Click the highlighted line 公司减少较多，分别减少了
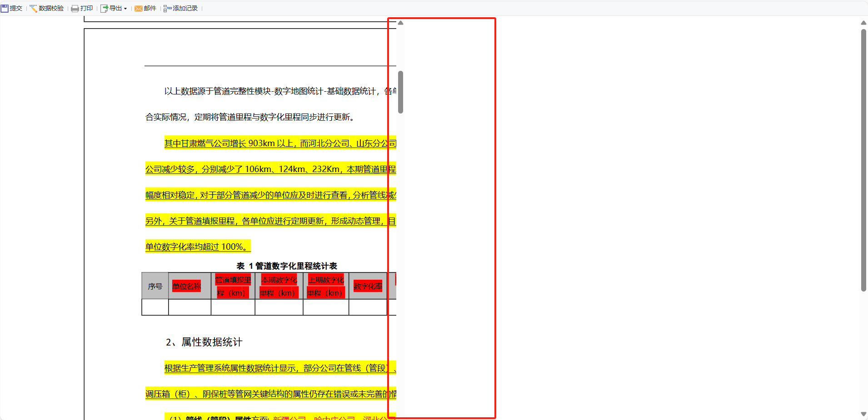Viewport: 868px width, 420px height. pyautogui.click(x=270, y=169)
